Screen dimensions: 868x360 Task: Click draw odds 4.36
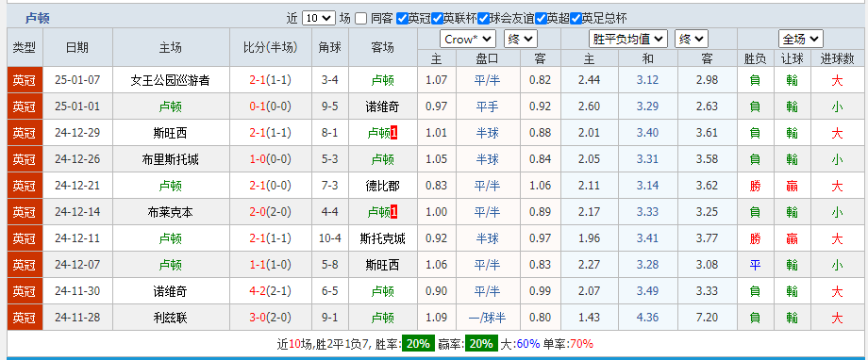coord(647,318)
